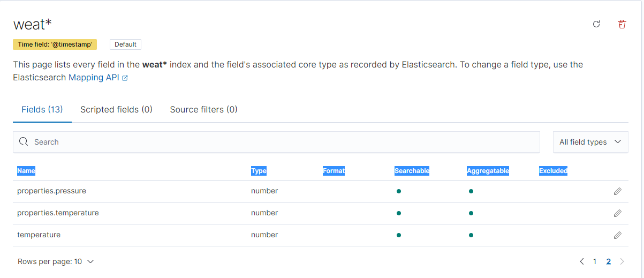Expand the Rows per page selector
Image resolution: width=644 pixels, height=278 pixels.
pyautogui.click(x=56, y=261)
